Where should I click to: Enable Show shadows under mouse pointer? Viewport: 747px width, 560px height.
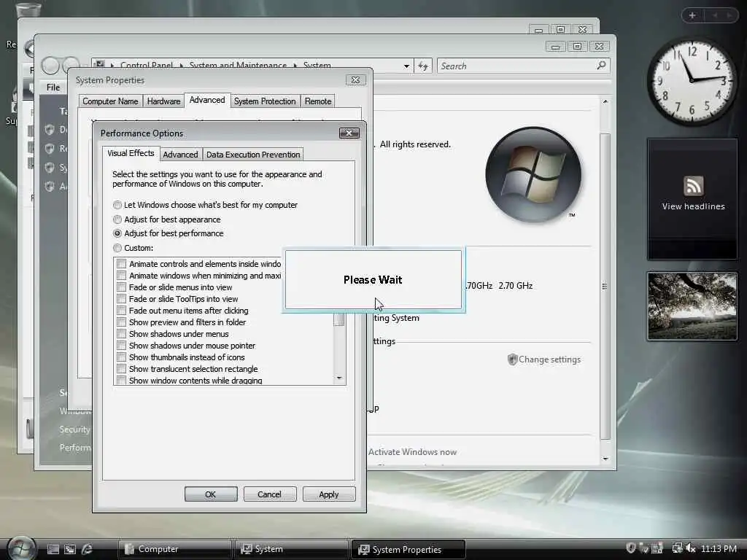click(x=122, y=346)
